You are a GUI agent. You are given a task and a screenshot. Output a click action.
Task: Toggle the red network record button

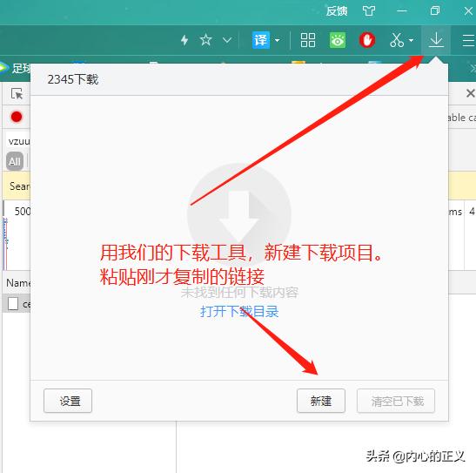pyautogui.click(x=17, y=117)
